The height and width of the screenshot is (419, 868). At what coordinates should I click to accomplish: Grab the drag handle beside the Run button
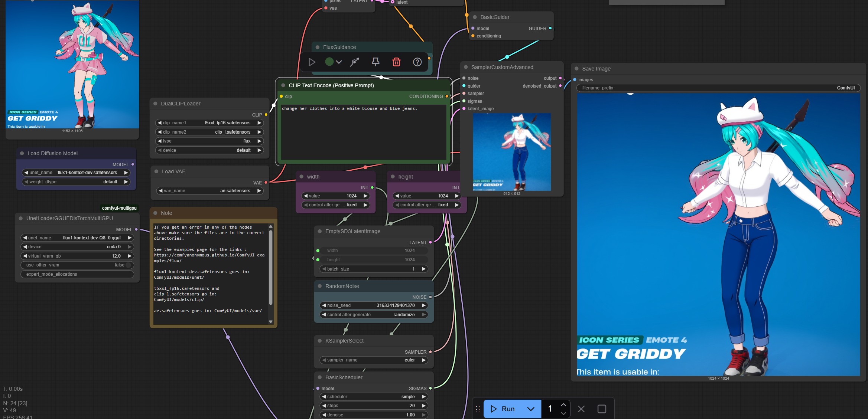[x=478, y=409]
